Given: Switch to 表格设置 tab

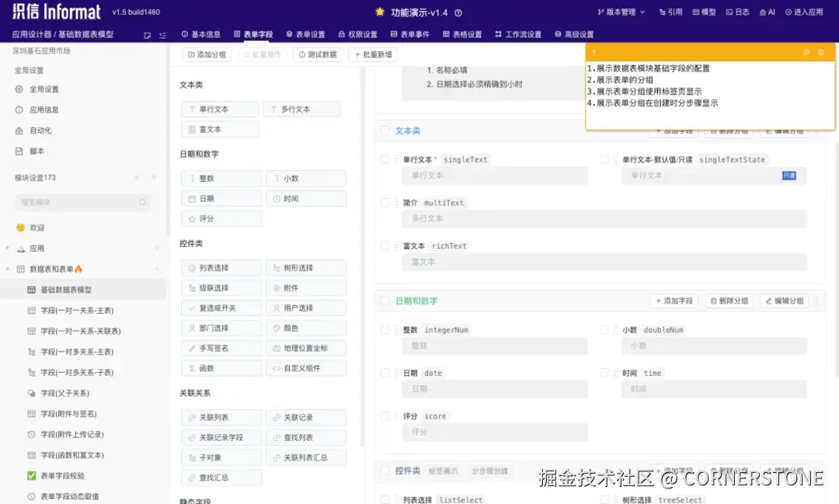Looking at the screenshot, I should pyautogui.click(x=462, y=34).
